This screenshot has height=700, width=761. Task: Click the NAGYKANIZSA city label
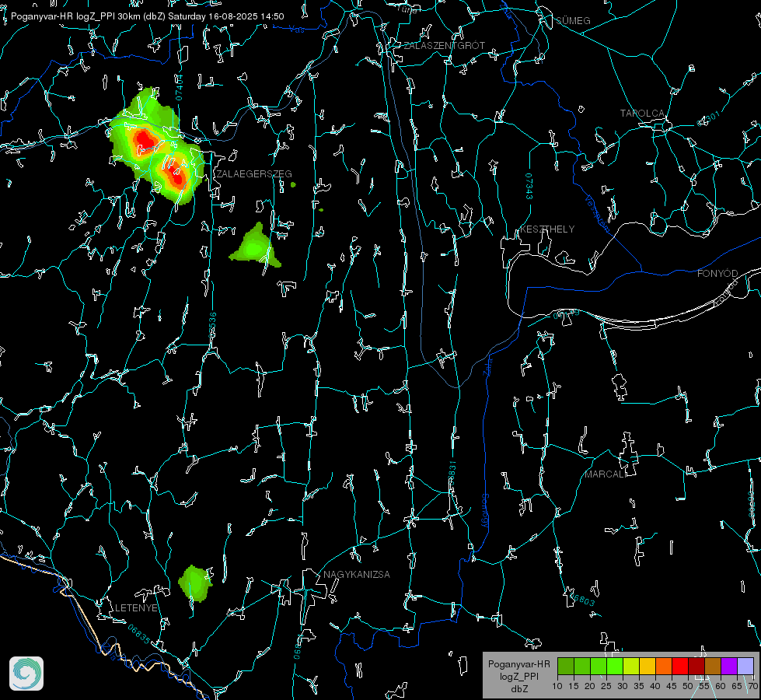pyautogui.click(x=357, y=575)
